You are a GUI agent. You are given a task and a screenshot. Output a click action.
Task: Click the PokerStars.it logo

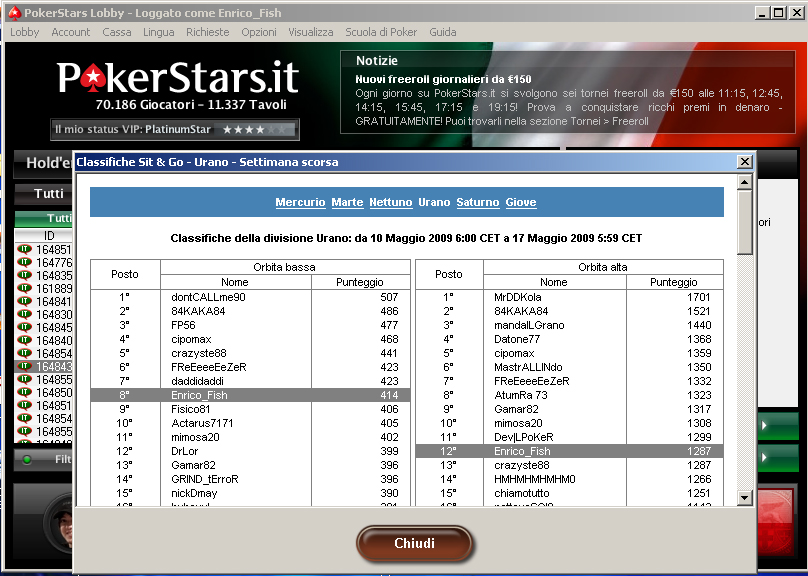click(x=178, y=77)
